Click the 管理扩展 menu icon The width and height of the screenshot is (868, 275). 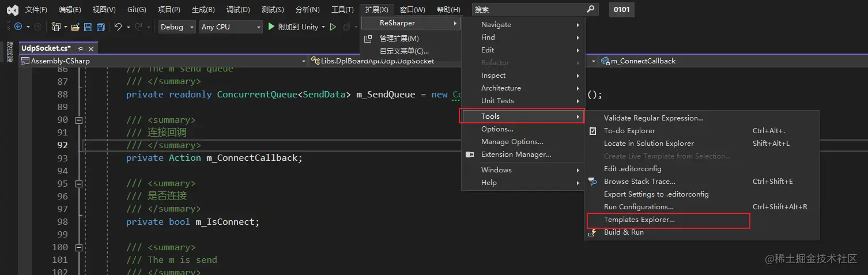pyautogui.click(x=368, y=39)
